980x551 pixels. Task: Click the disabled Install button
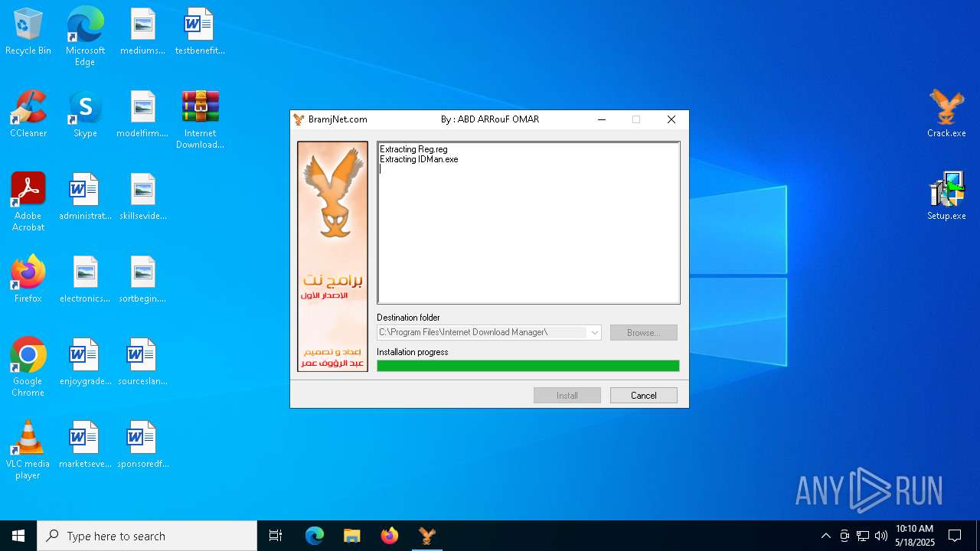[x=567, y=396]
